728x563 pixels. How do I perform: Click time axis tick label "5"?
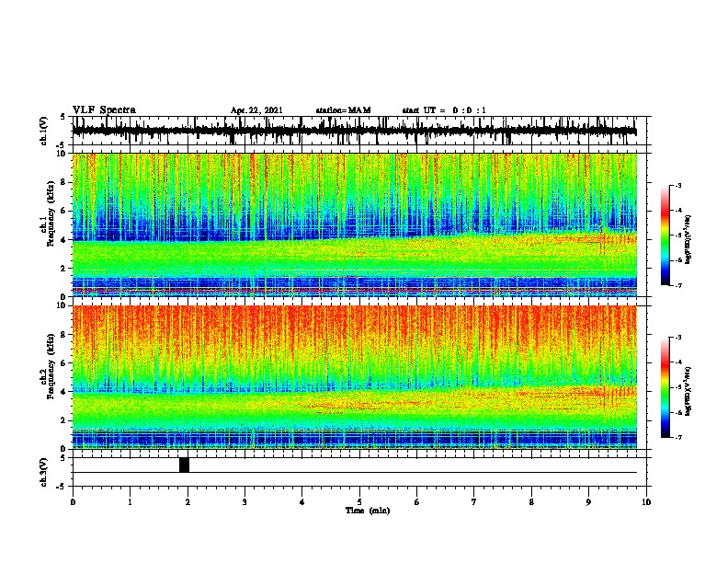tap(359, 502)
